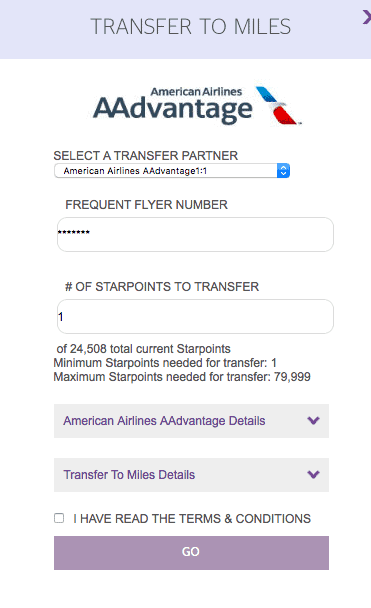Expand the Transfer To Miles Details section
This screenshot has height=608, width=371.
click(x=192, y=475)
